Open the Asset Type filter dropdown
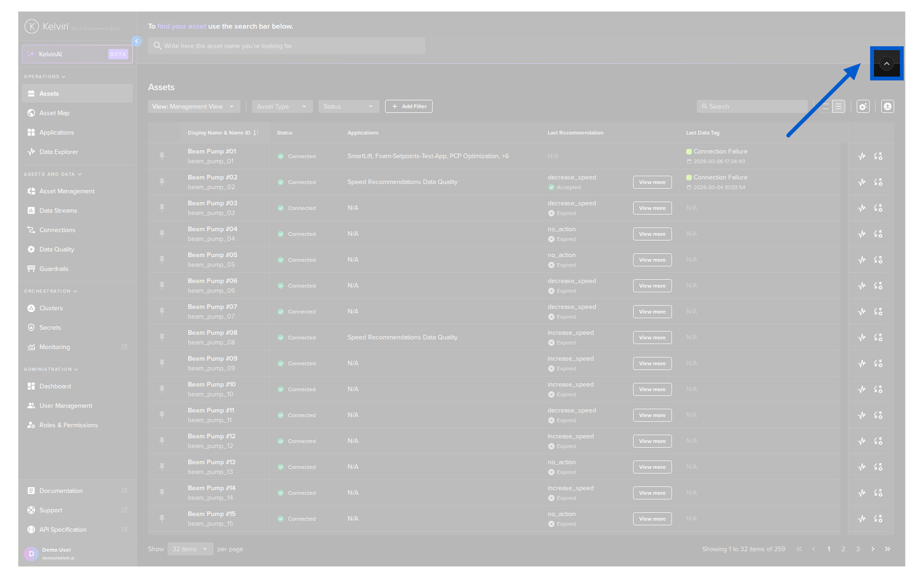The image size is (924, 578). click(x=282, y=106)
